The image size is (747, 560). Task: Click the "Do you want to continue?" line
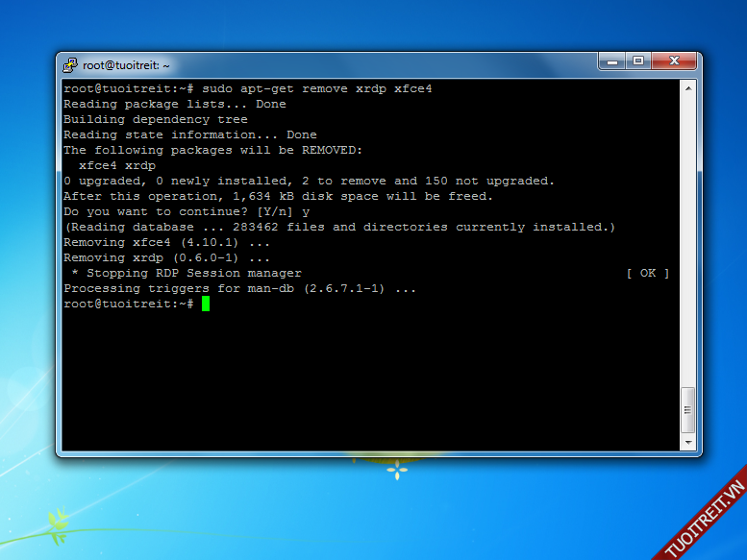pos(187,211)
